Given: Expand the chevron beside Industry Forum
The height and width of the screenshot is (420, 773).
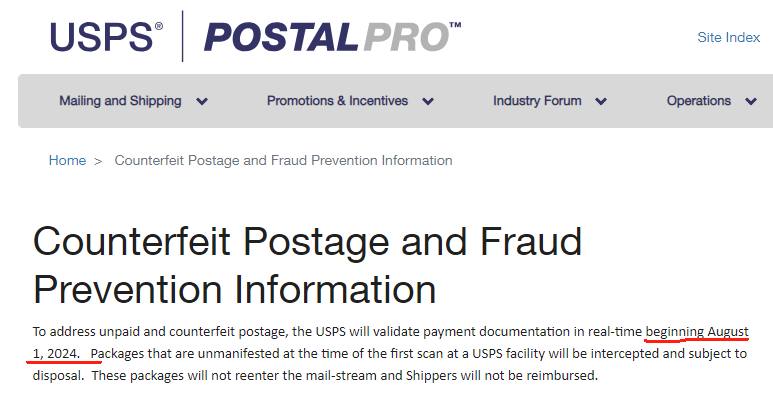Looking at the screenshot, I should [x=600, y=102].
